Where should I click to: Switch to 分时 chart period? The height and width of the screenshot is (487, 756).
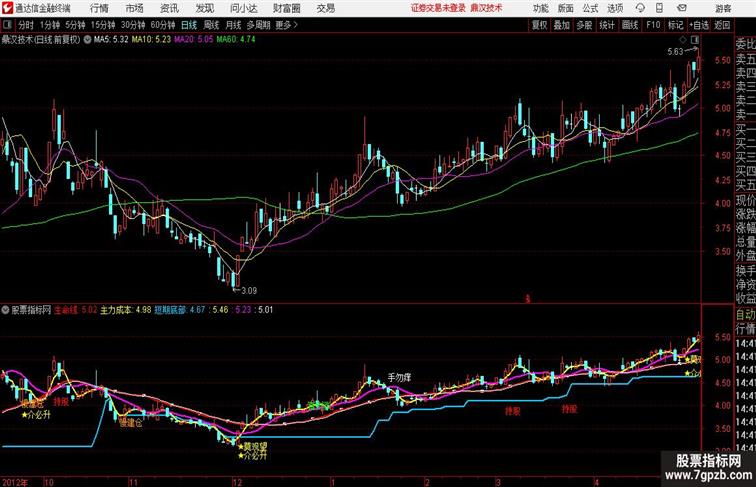point(26,25)
